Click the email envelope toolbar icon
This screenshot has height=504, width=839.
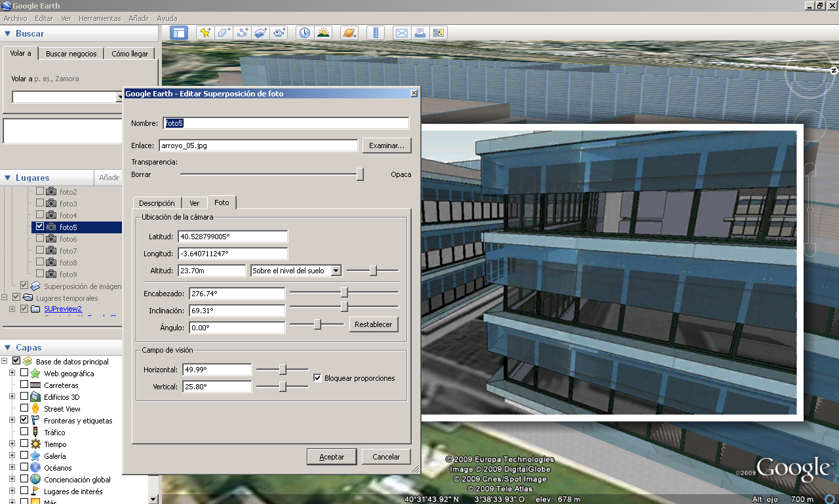tap(401, 33)
